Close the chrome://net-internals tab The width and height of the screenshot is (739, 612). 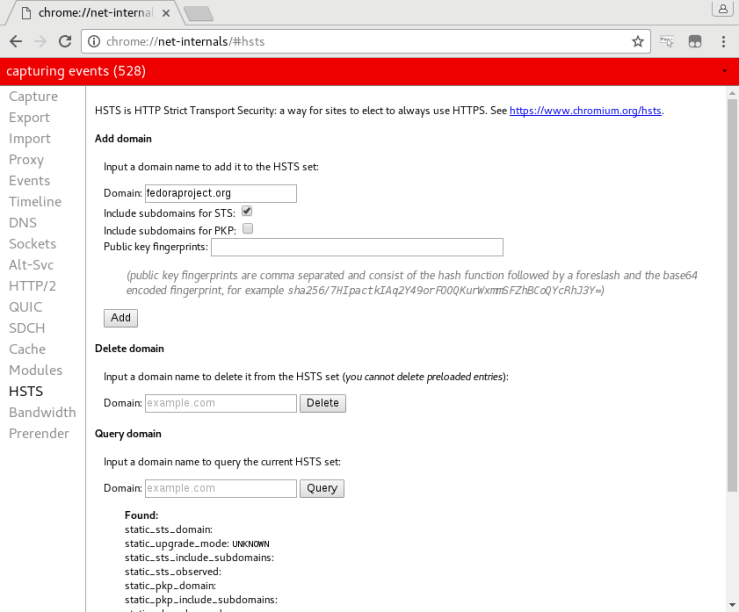tap(166, 13)
